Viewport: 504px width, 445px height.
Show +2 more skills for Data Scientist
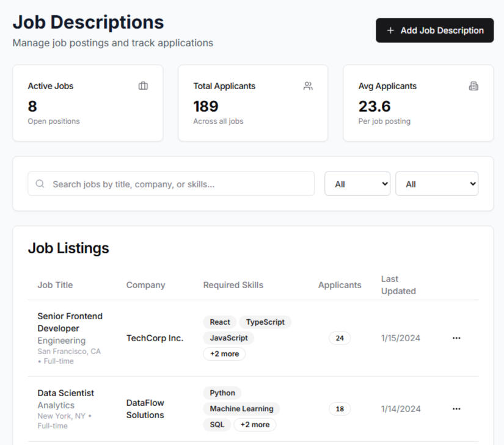[x=255, y=425]
